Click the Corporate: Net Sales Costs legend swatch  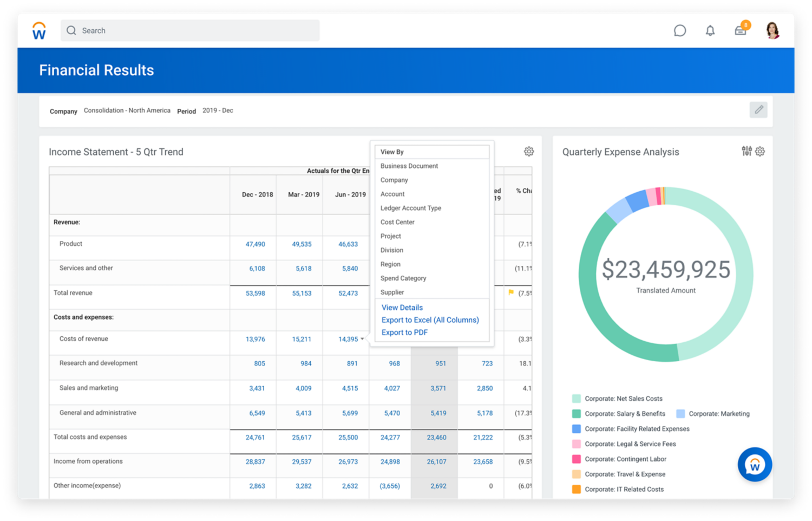[x=576, y=398]
